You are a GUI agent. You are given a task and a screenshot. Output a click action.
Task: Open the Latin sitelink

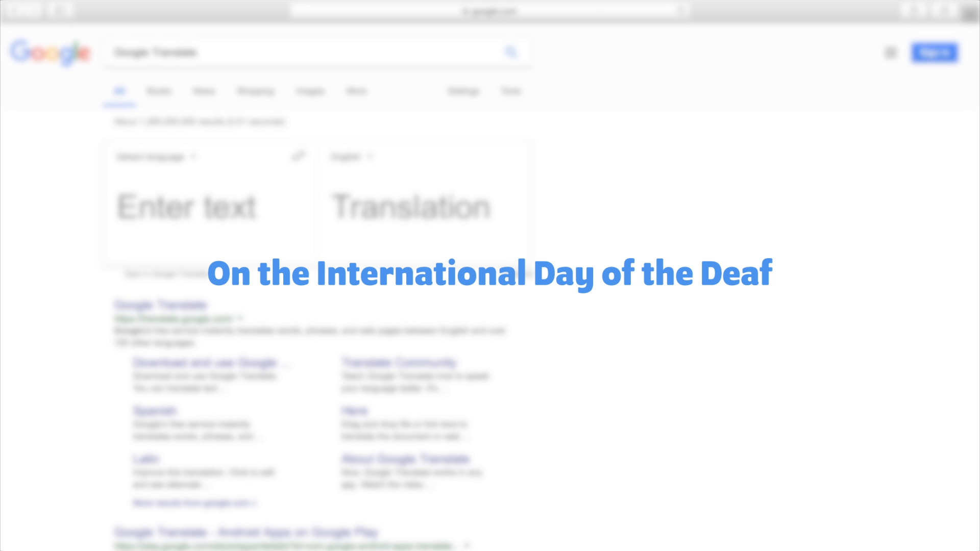(x=146, y=459)
